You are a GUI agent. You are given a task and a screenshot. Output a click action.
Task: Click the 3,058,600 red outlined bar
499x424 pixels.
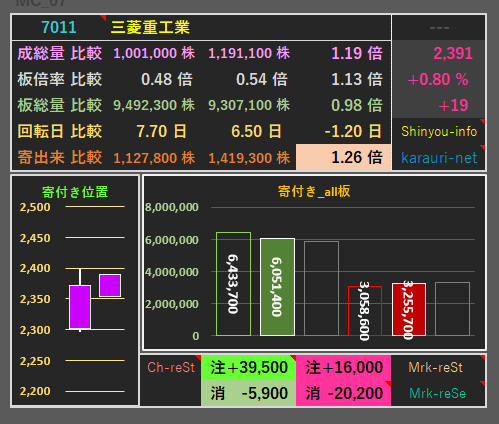pyautogui.click(x=365, y=311)
